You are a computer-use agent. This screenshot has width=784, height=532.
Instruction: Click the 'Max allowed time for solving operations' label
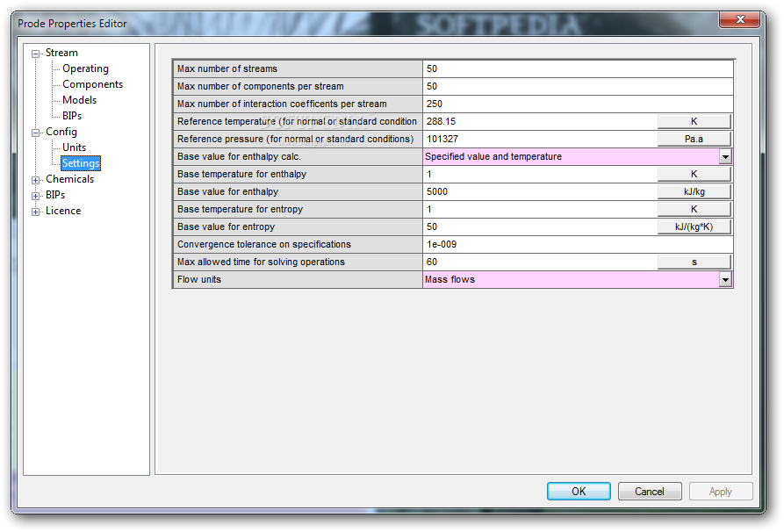pos(261,262)
